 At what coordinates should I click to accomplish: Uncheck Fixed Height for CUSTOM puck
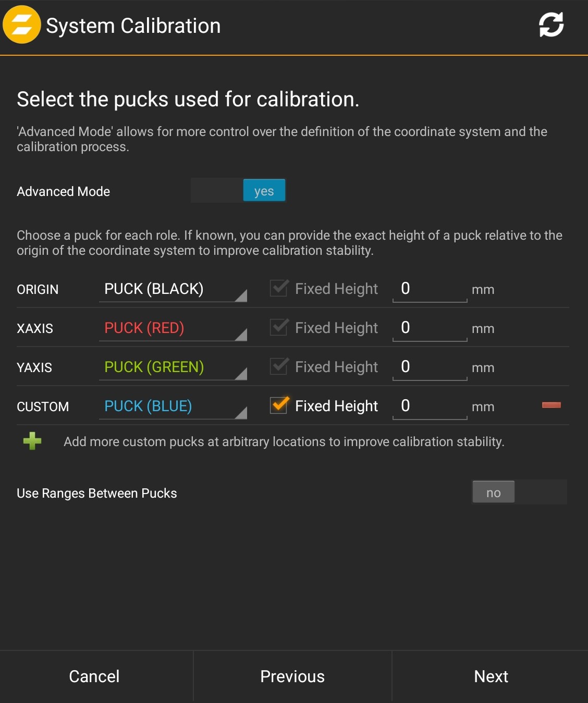(x=279, y=405)
